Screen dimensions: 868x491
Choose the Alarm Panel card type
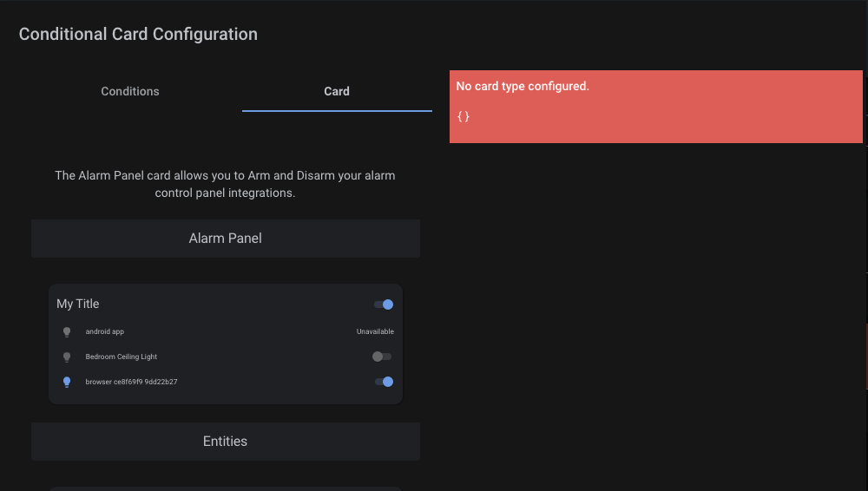coord(226,239)
